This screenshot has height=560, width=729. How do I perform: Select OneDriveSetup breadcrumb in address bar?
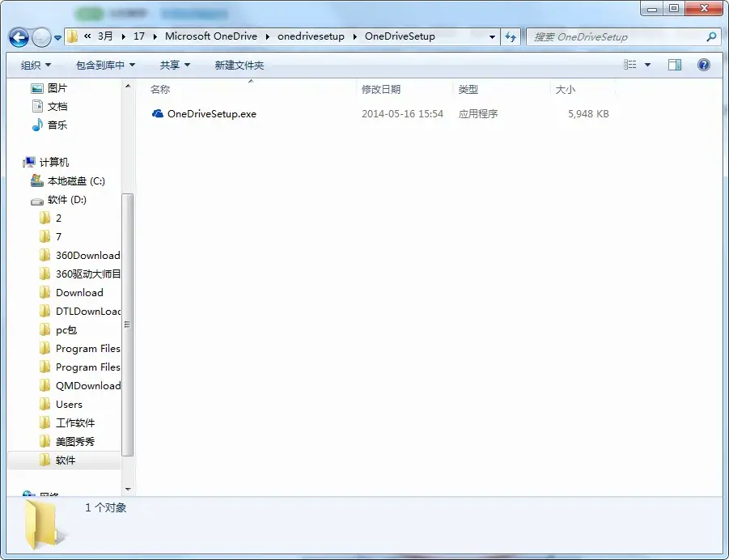coord(400,36)
